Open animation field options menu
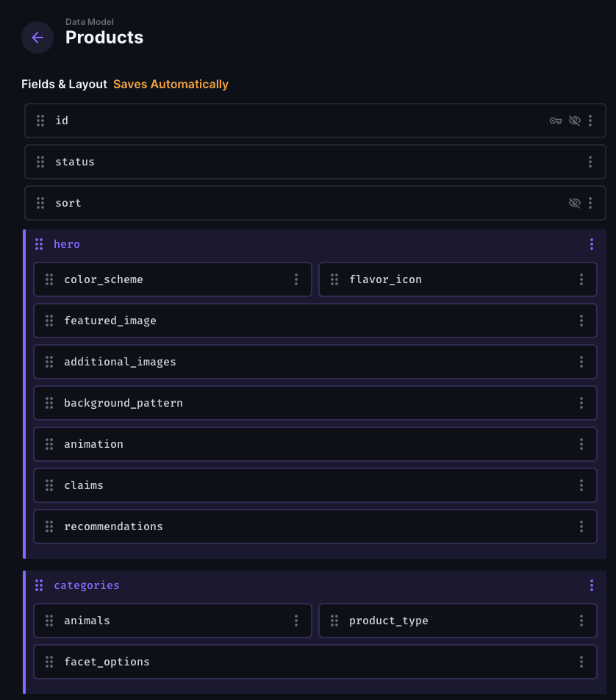616x700 pixels. (x=581, y=444)
